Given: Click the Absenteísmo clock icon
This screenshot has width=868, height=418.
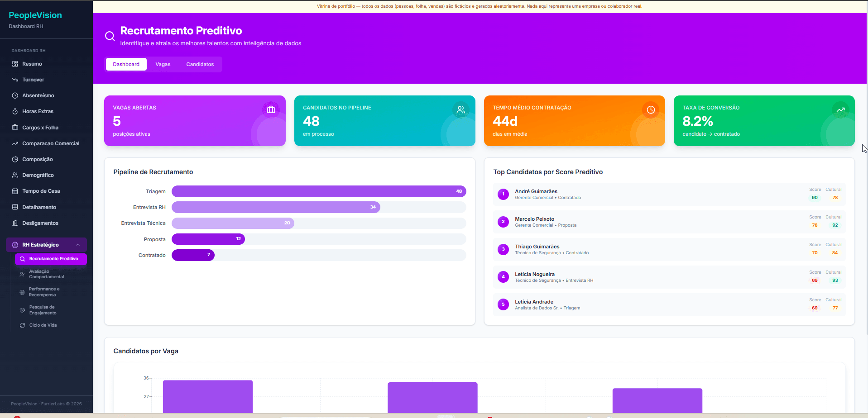Looking at the screenshot, I should coord(15,95).
